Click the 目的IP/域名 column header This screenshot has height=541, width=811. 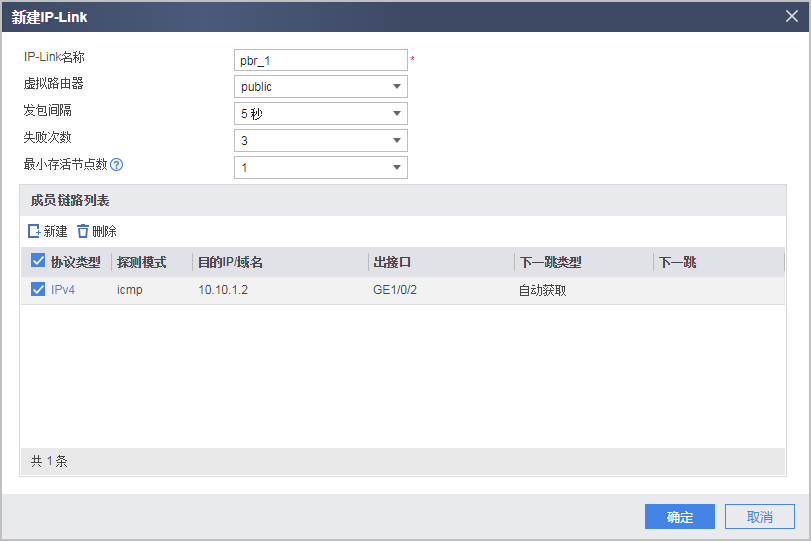click(x=230, y=262)
